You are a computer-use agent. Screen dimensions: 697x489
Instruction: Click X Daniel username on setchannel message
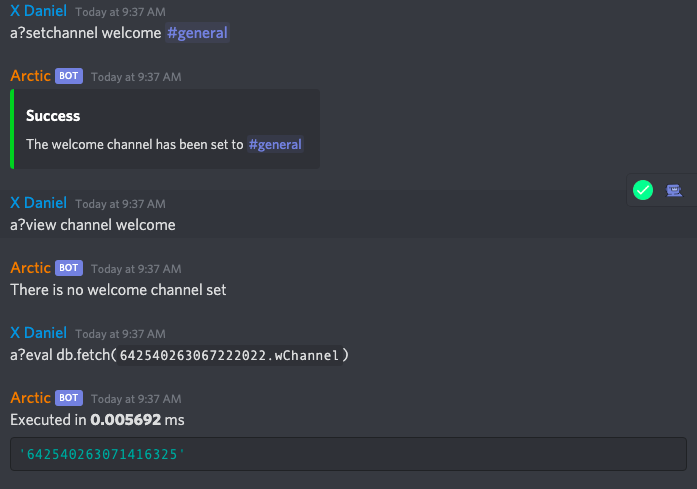click(x=38, y=11)
